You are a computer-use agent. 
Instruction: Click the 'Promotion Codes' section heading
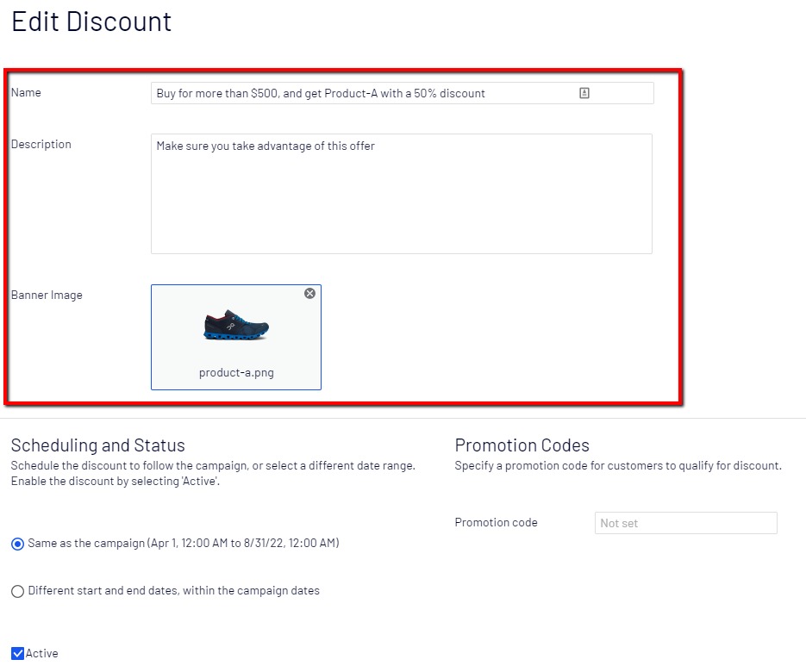(522, 445)
